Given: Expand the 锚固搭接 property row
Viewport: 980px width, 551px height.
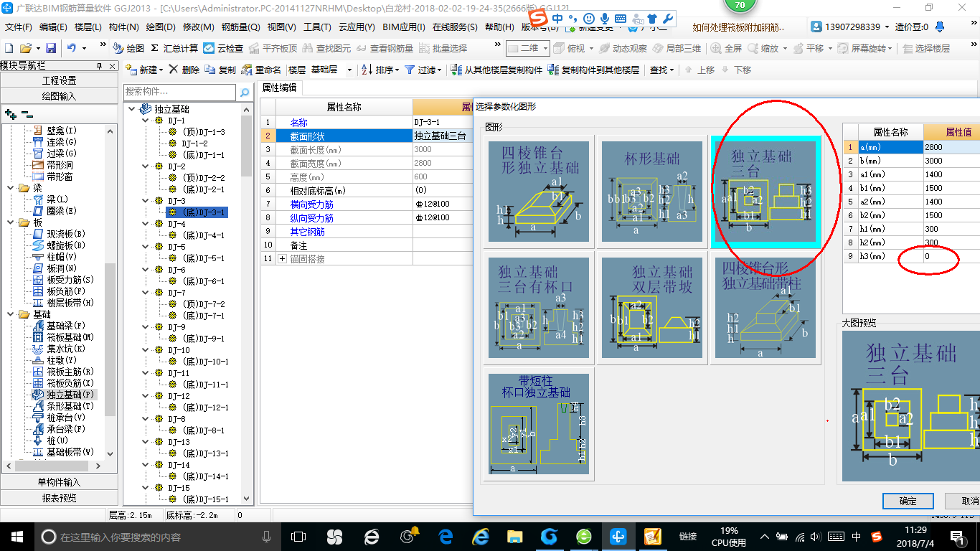Looking at the screenshot, I should pyautogui.click(x=282, y=258).
